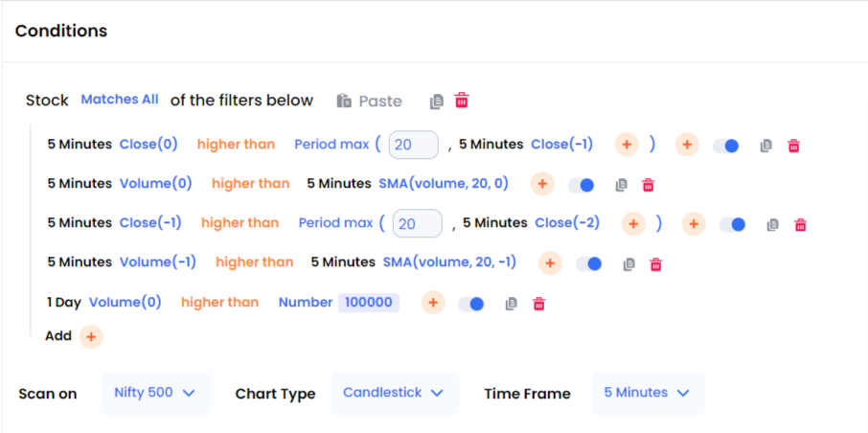This screenshot has height=433, width=868.
Task: Disable the Close(0) higher than filter toggle
Action: [726, 146]
